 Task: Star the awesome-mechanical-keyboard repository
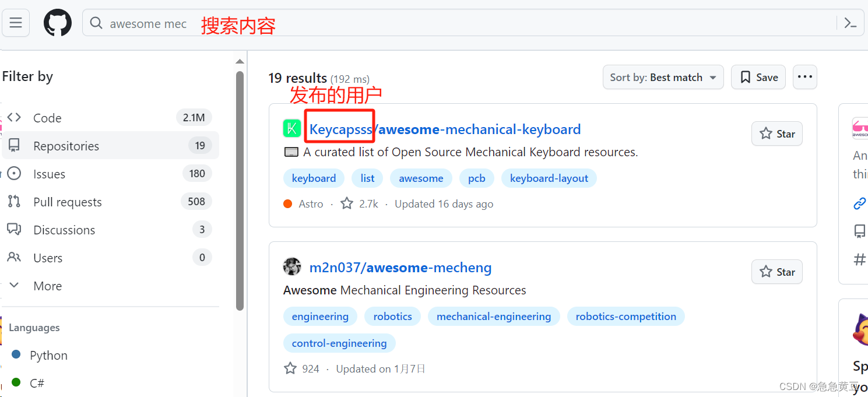pyautogui.click(x=777, y=133)
